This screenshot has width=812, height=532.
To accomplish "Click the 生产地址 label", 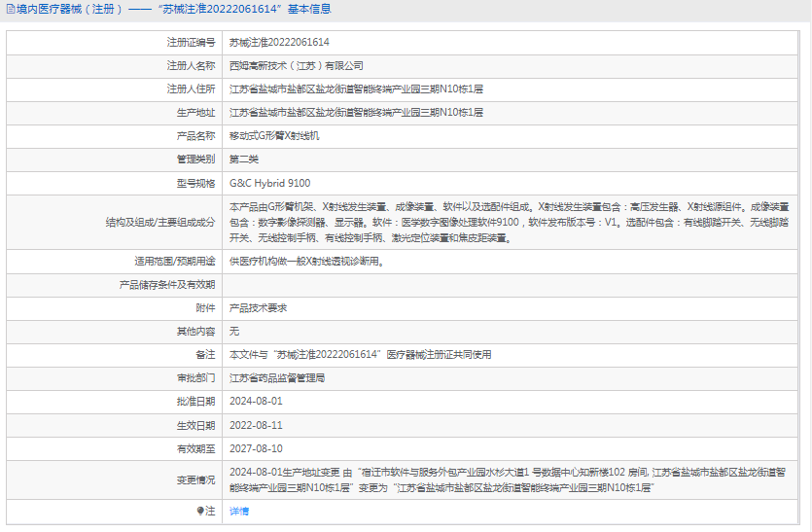I will (x=195, y=113).
